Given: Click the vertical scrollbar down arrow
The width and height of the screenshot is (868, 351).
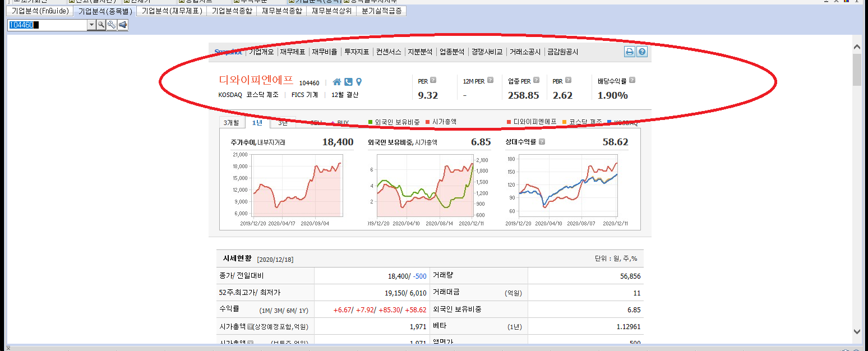Looking at the screenshot, I should (x=857, y=331).
